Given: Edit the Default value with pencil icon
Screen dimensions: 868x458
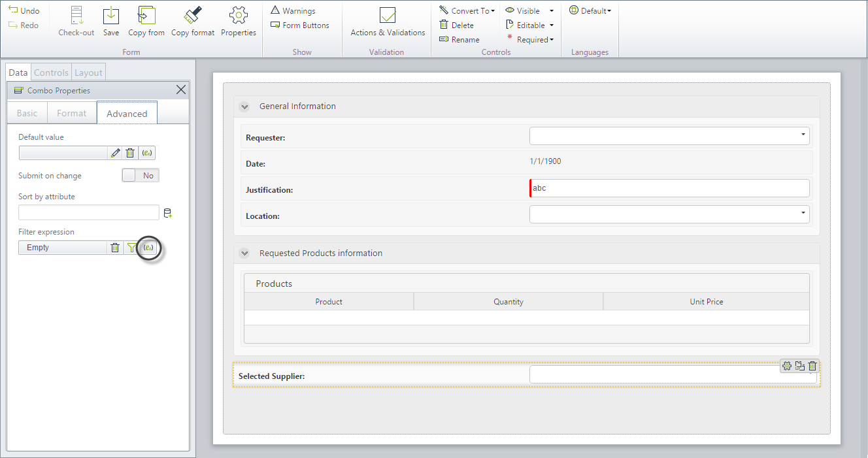Looking at the screenshot, I should 115,153.
